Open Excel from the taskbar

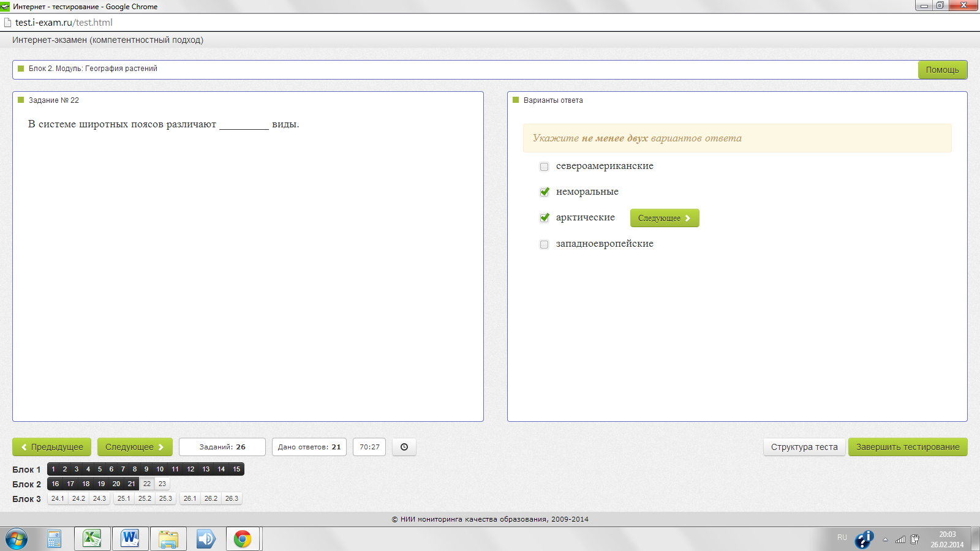click(x=92, y=539)
